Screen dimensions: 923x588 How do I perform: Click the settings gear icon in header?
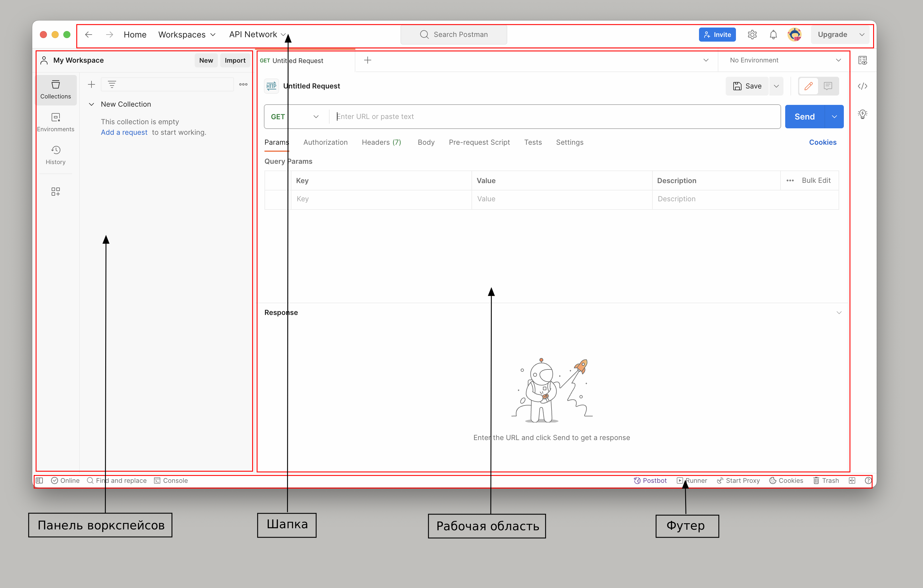click(752, 35)
